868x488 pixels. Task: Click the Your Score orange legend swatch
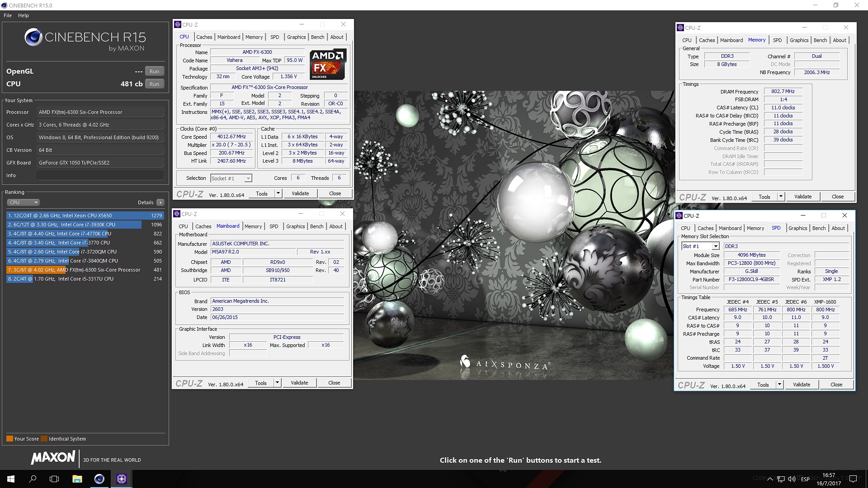pyautogui.click(x=9, y=439)
